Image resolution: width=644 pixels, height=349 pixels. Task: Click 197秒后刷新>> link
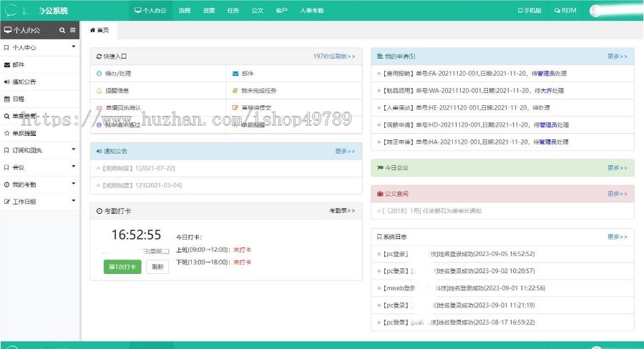pos(334,56)
